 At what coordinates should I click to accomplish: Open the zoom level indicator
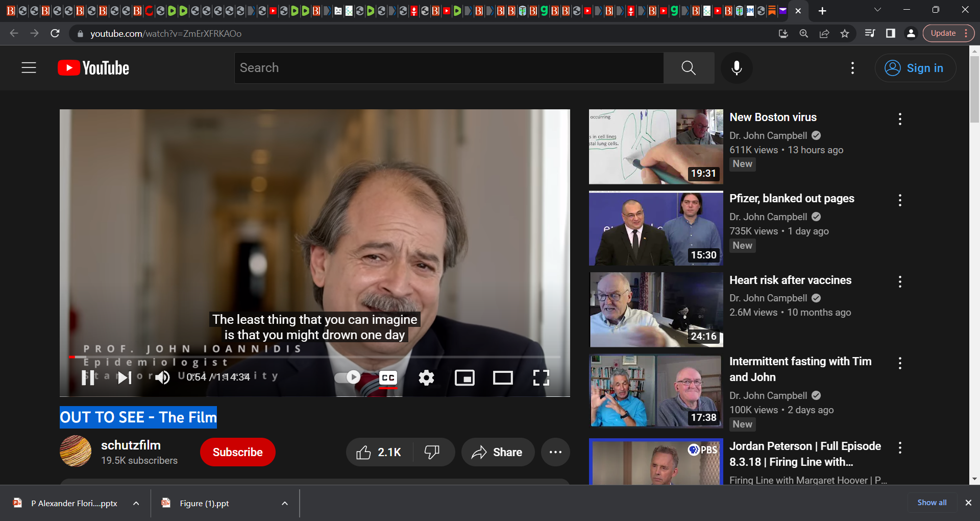(803, 33)
